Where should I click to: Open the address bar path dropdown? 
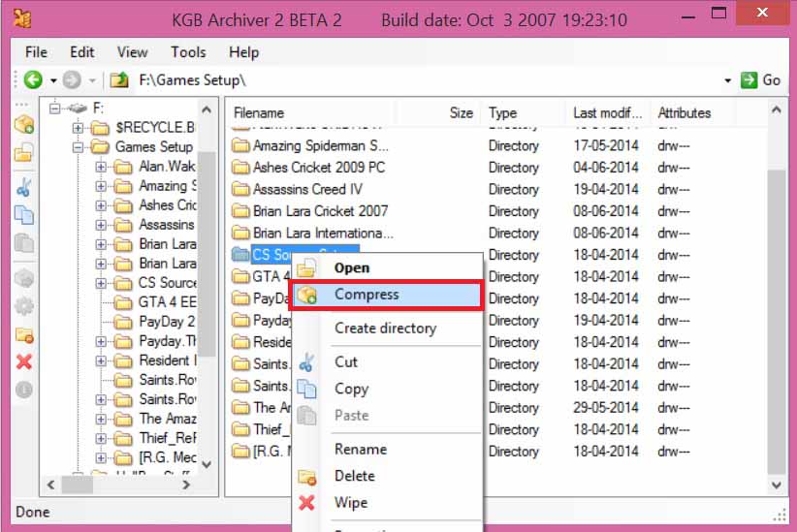[x=727, y=80]
